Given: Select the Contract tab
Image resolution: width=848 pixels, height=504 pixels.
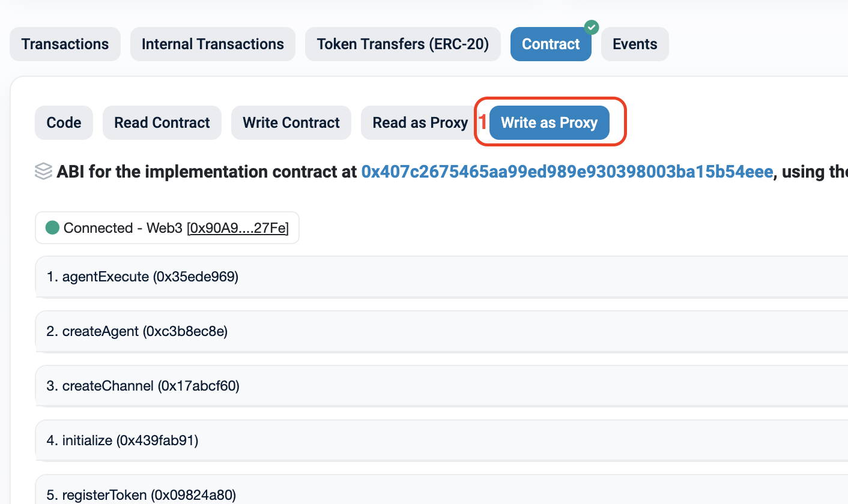Looking at the screenshot, I should click(x=551, y=44).
